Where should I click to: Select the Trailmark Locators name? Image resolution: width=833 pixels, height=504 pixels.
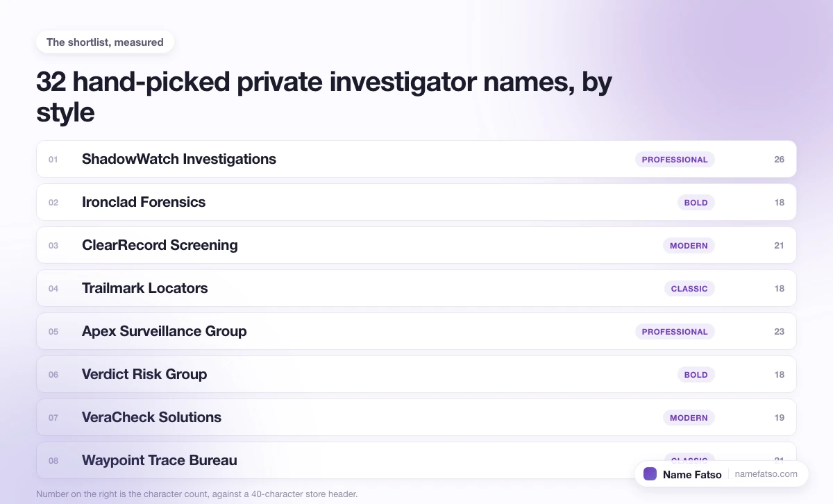click(x=145, y=288)
